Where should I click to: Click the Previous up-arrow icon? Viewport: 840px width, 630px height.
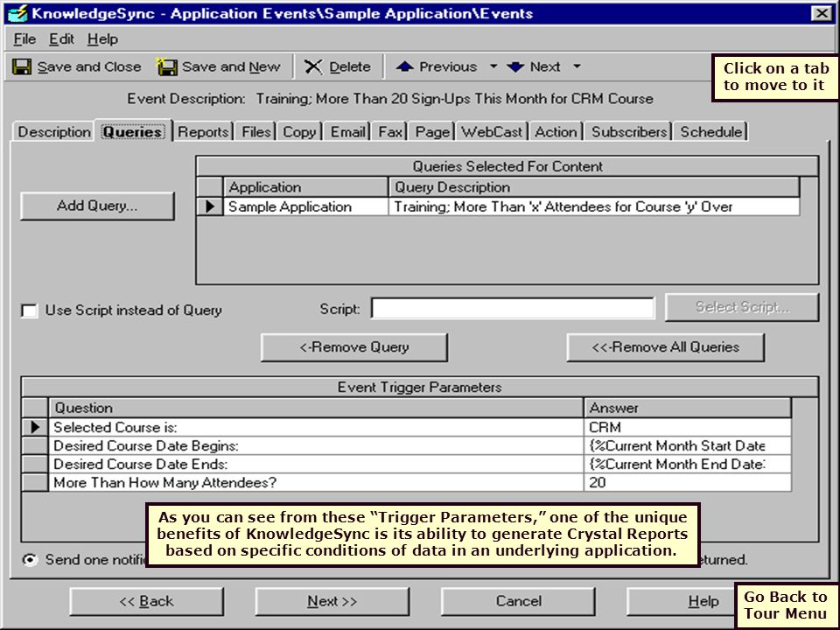pyautogui.click(x=404, y=66)
